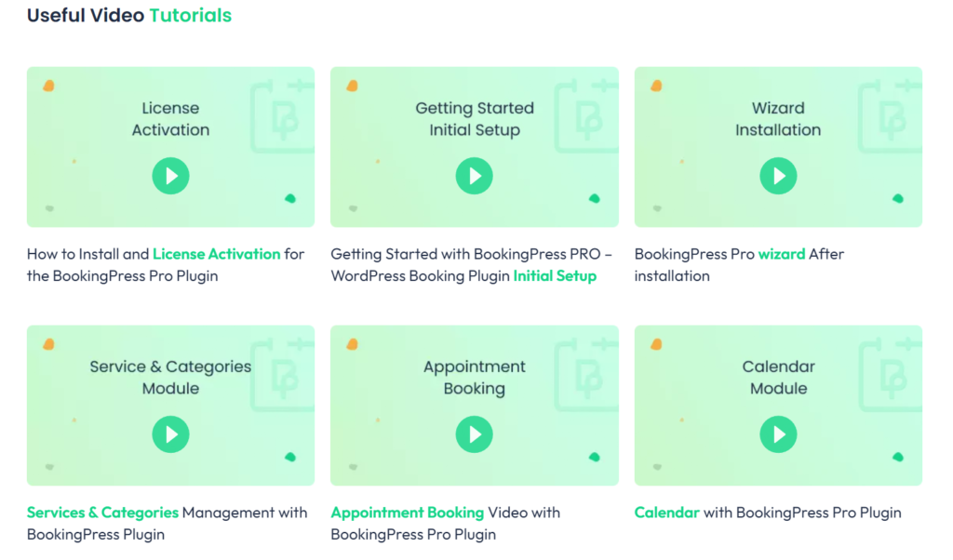
Task: Follow the green Calendar link
Action: [x=666, y=513]
